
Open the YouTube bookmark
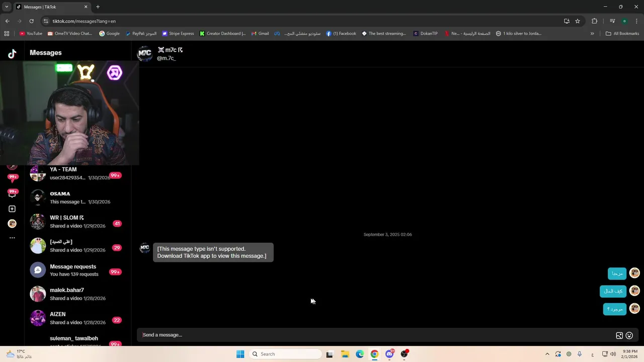pos(31,34)
